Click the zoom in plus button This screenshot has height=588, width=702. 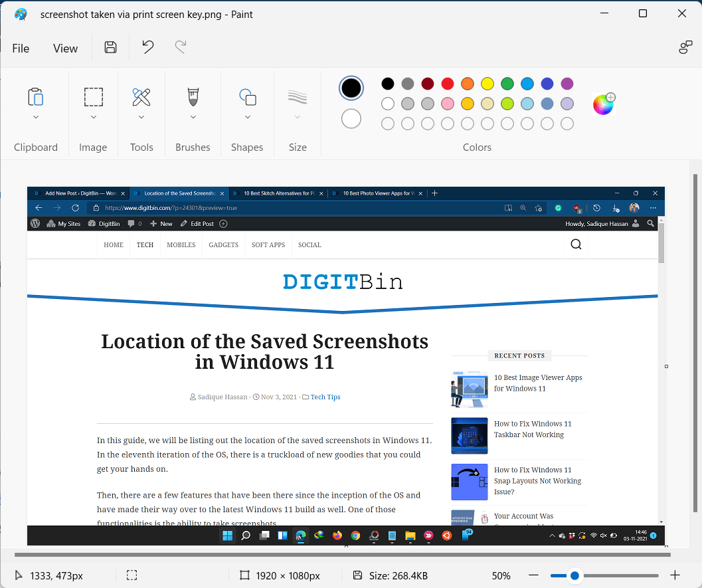(675, 575)
